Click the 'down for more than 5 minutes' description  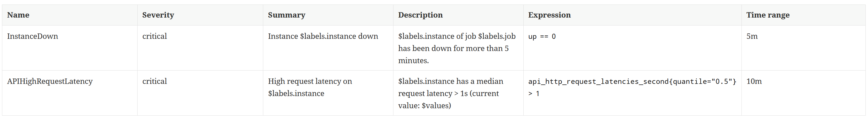[453, 49]
